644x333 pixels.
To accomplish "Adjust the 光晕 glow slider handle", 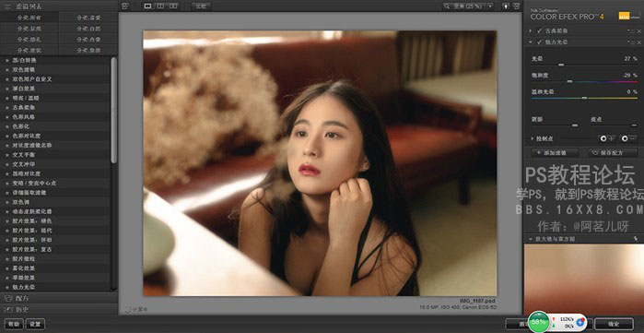I will coord(561,65).
